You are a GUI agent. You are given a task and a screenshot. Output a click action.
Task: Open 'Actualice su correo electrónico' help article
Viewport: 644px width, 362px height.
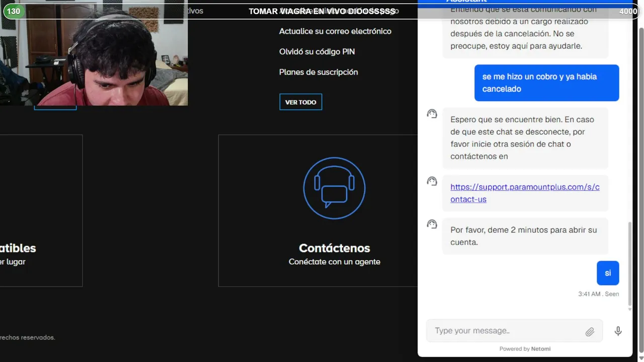coord(335,31)
